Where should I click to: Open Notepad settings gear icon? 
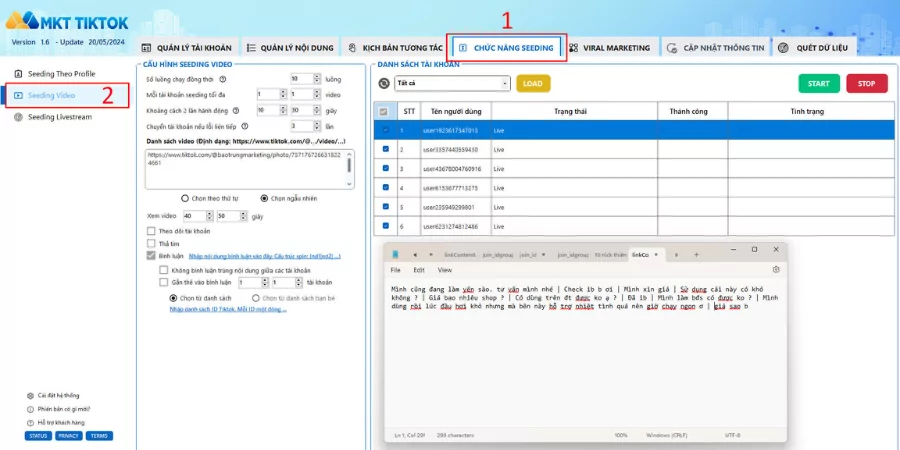(x=776, y=269)
